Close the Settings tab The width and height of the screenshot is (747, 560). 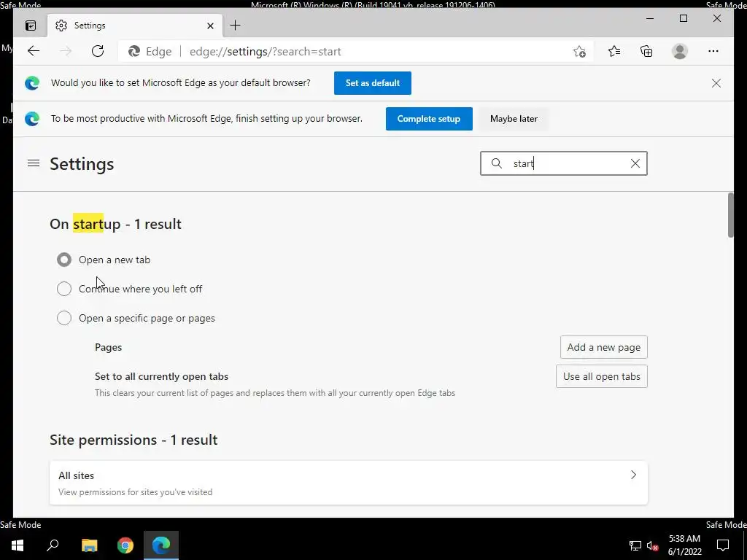(210, 26)
